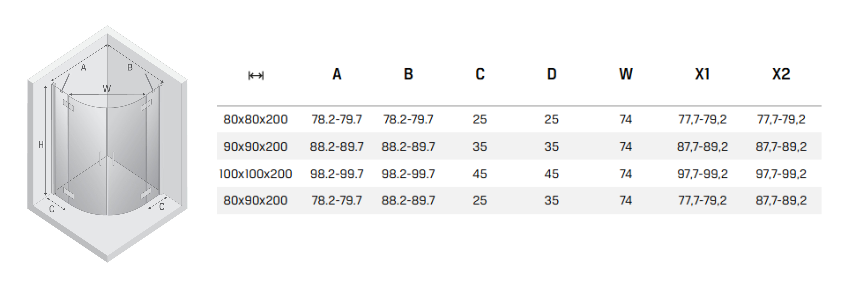This screenshot has width=868, height=288.
Task: Select the column A header
Action: point(337,74)
